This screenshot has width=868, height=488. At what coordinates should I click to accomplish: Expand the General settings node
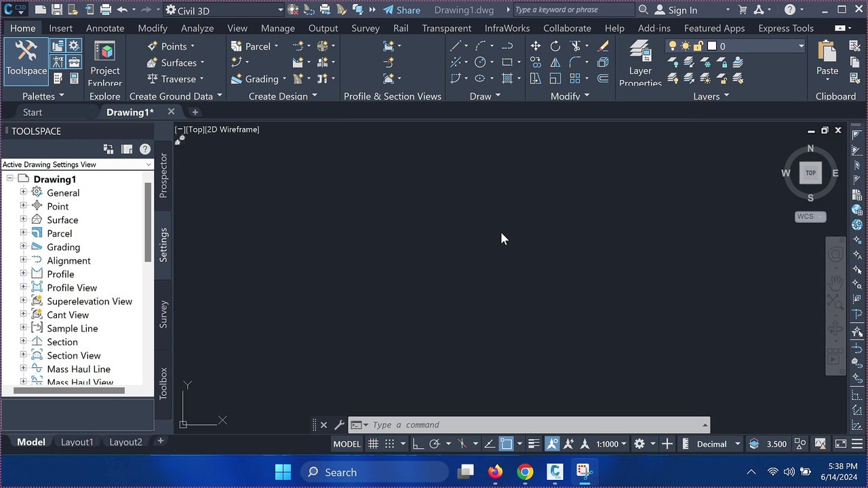[23, 192]
